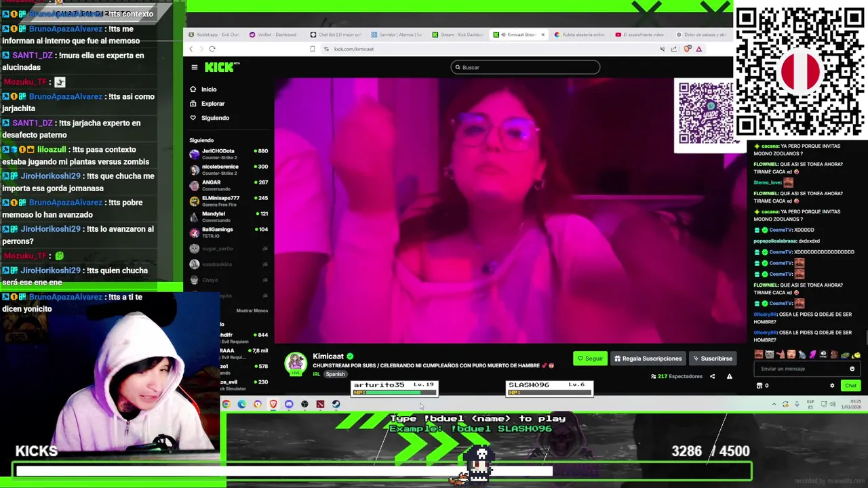Switch to the VoxBot Dashboard tab

tap(273, 35)
